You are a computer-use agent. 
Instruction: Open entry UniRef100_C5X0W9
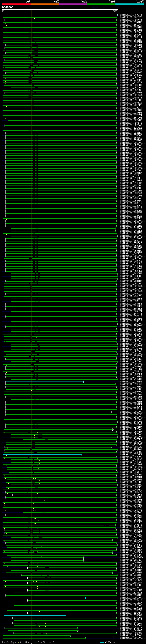pos(131,35)
